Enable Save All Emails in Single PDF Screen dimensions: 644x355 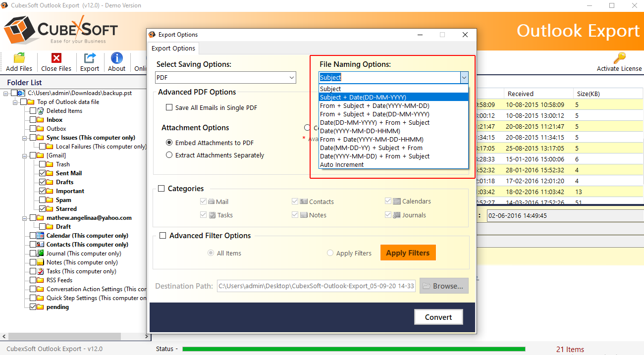169,107
